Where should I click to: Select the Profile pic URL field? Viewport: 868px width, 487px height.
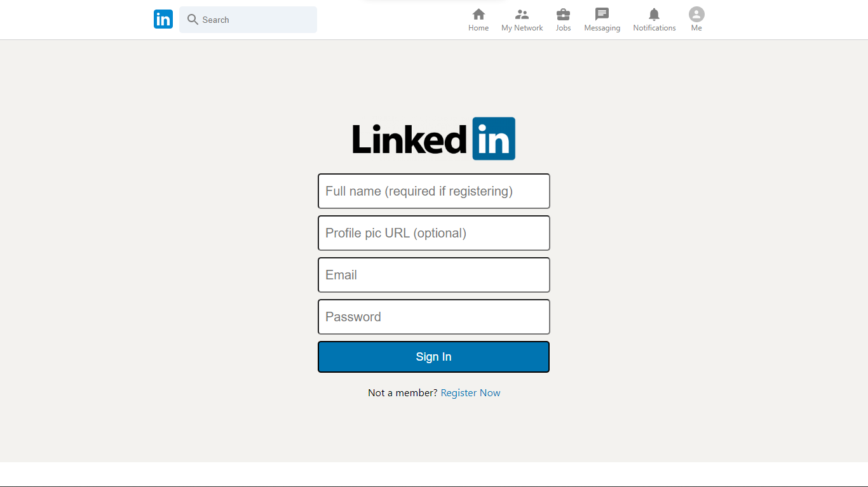[x=434, y=233]
